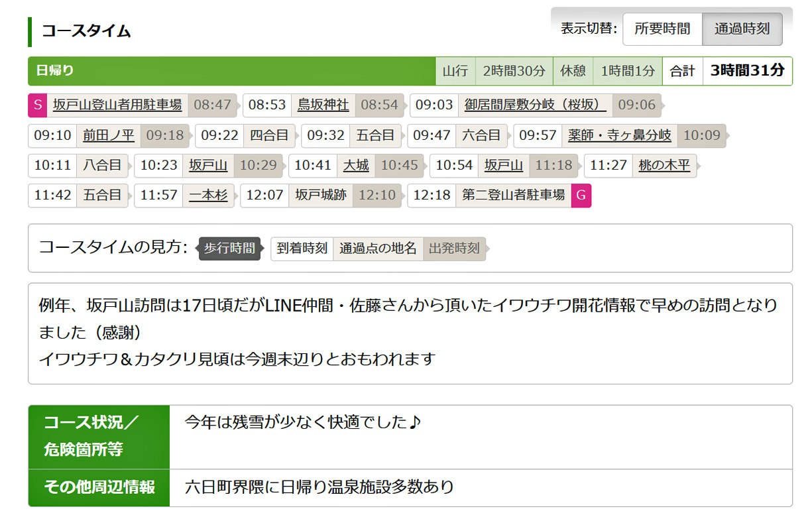Follow the 前田ノ平 waypoint link
This screenshot has height=521, width=812.
[x=108, y=135]
